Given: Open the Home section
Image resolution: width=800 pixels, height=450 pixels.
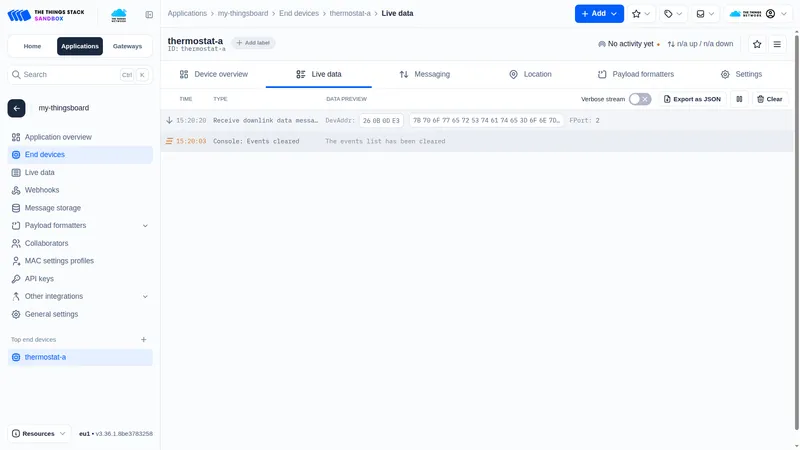Looking at the screenshot, I should pos(32,46).
